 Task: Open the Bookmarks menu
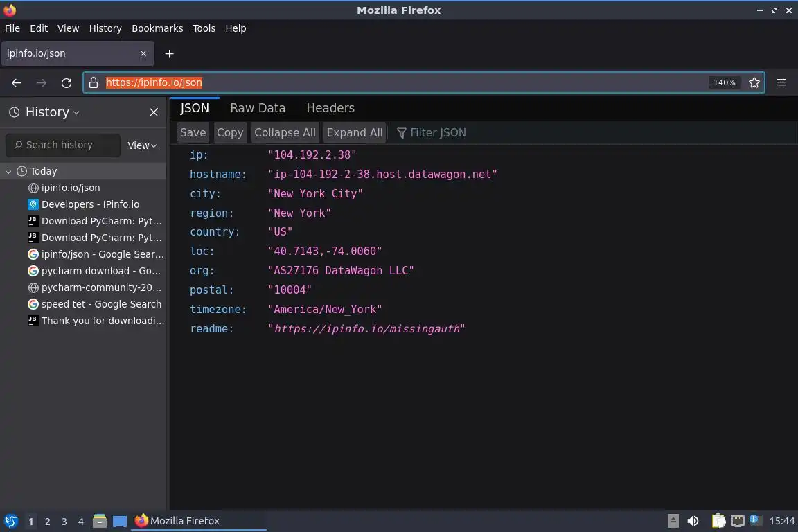tap(157, 28)
